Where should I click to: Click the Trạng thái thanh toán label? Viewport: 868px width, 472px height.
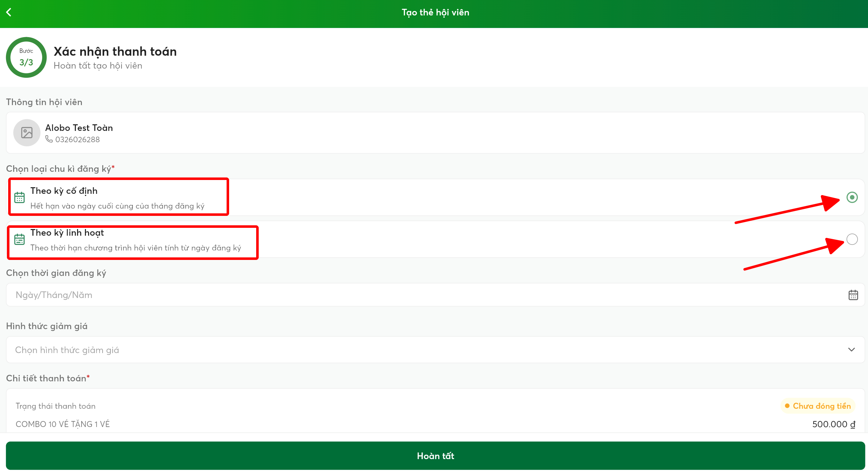tap(56, 406)
